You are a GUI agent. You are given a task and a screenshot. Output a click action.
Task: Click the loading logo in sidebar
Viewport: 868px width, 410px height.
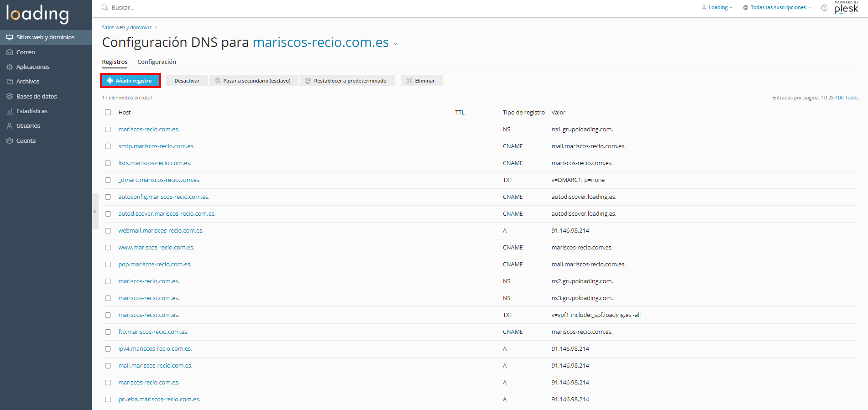pos(37,14)
